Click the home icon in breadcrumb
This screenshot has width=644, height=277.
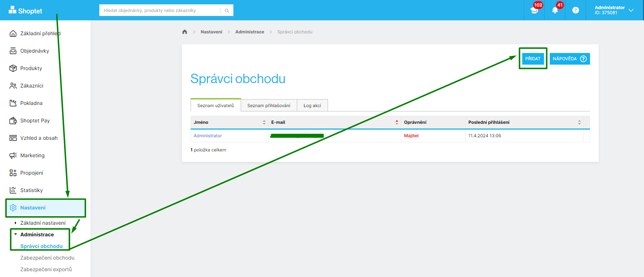[x=184, y=32]
